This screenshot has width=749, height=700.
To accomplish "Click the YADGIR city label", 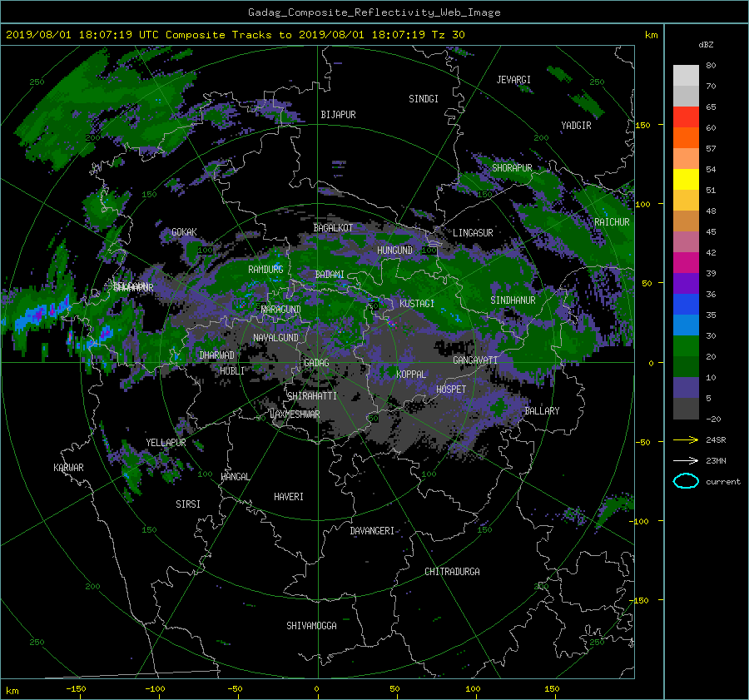I will [x=576, y=126].
